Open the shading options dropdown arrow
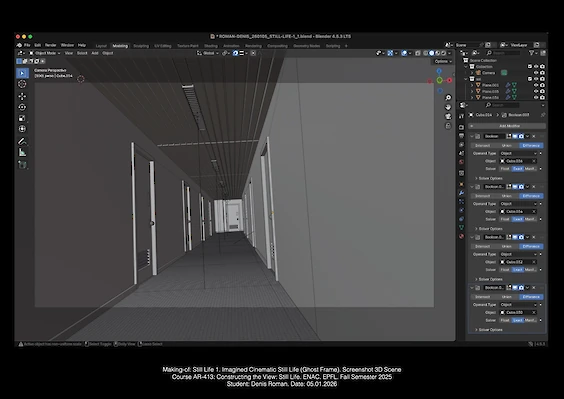 click(x=449, y=53)
